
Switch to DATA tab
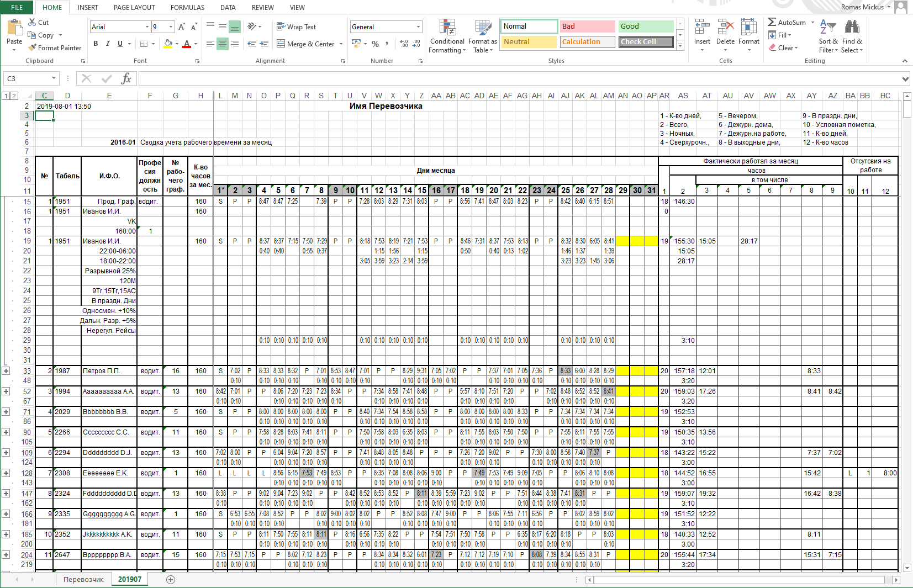point(228,7)
